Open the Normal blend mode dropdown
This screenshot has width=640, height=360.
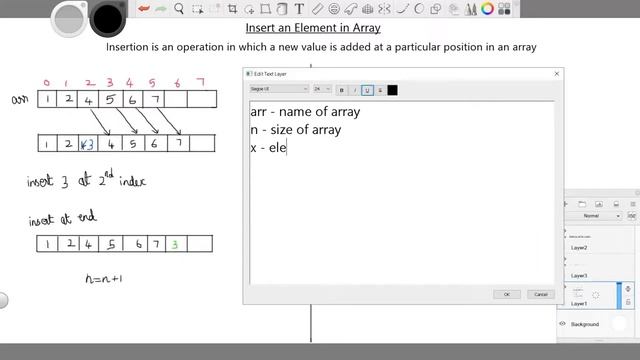tap(594, 216)
